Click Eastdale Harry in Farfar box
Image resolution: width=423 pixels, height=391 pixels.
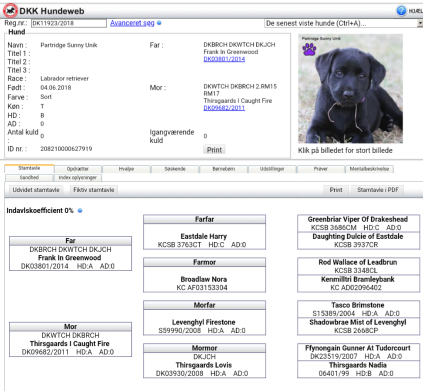pyautogui.click(x=204, y=236)
